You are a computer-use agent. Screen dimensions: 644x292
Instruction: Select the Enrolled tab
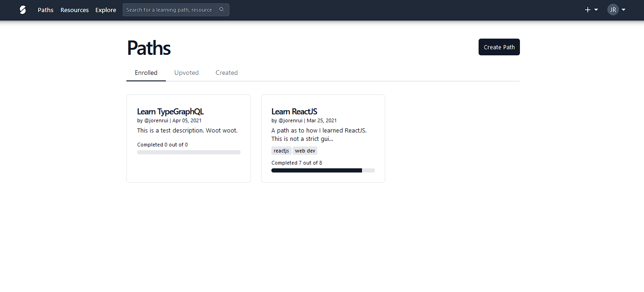(x=146, y=73)
